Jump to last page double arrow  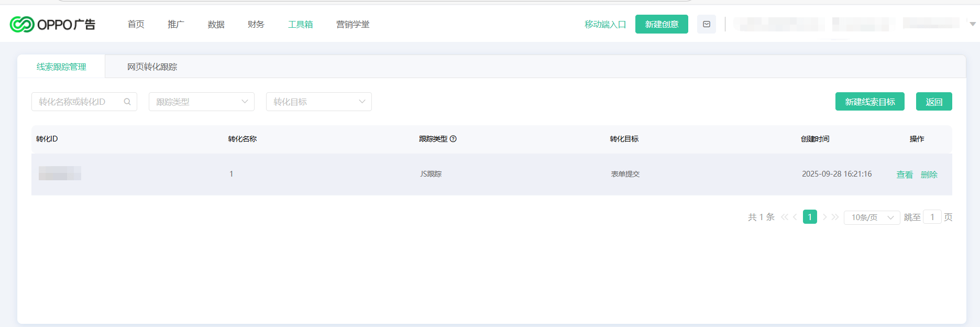(835, 217)
